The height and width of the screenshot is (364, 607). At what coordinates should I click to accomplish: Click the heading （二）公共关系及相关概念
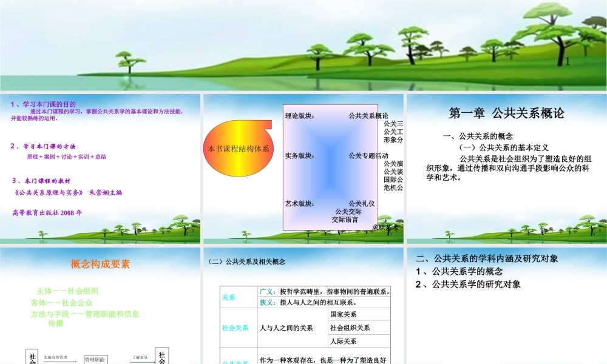click(x=246, y=262)
